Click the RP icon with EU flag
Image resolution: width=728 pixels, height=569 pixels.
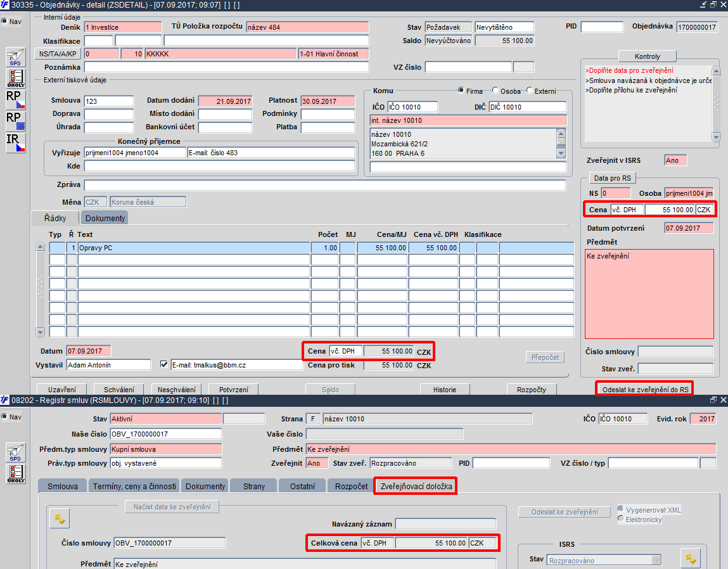pos(15,121)
